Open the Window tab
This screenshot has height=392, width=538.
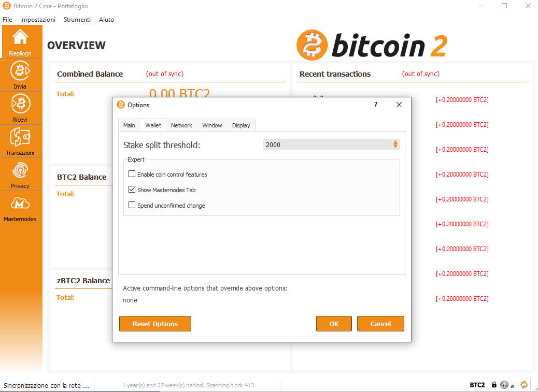pyautogui.click(x=212, y=125)
